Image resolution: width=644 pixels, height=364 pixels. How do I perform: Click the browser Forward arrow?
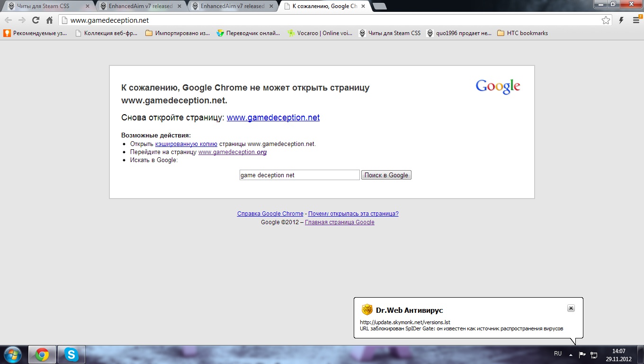click(x=22, y=20)
